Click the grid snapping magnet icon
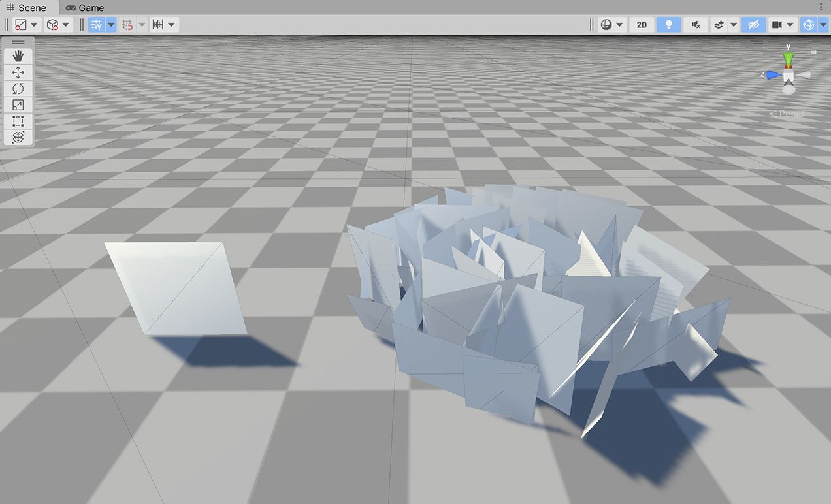Image resolution: width=831 pixels, height=504 pixels. pyautogui.click(x=128, y=24)
